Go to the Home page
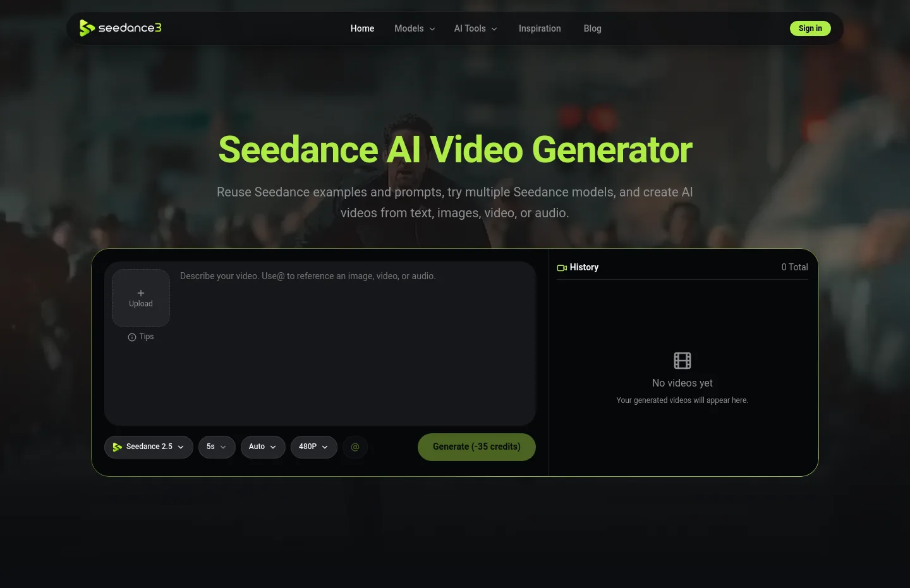 pos(362,28)
